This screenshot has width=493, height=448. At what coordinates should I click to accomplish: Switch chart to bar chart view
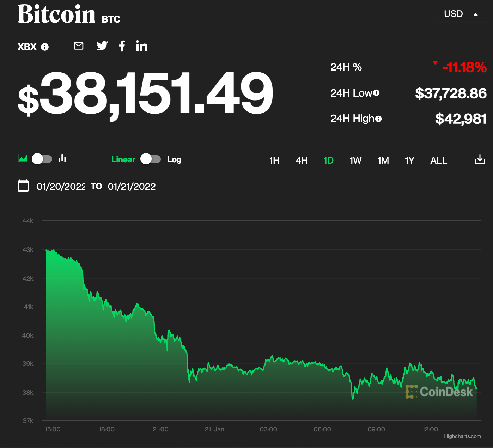point(62,159)
